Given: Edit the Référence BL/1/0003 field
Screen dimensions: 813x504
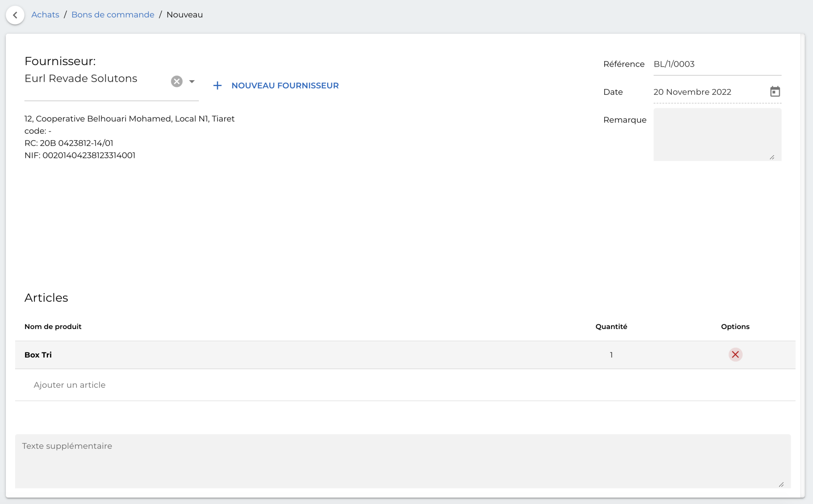Looking at the screenshot, I should tap(717, 63).
